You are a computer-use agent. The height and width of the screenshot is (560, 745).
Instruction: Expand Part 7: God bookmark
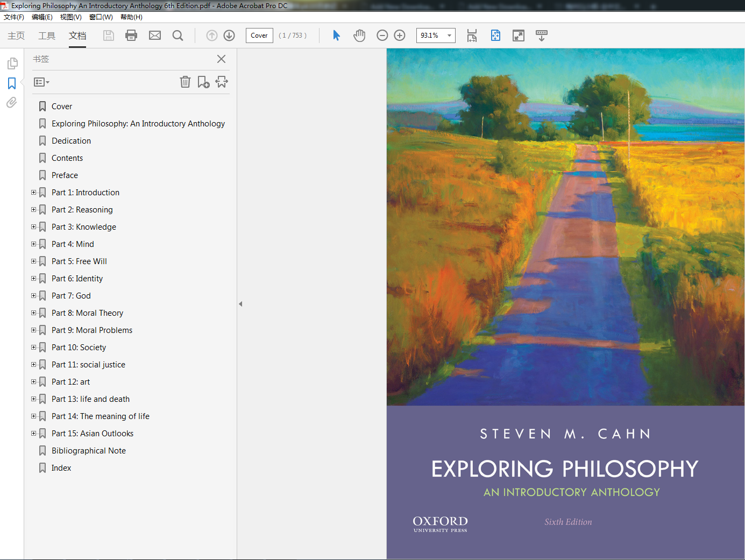tap(33, 295)
